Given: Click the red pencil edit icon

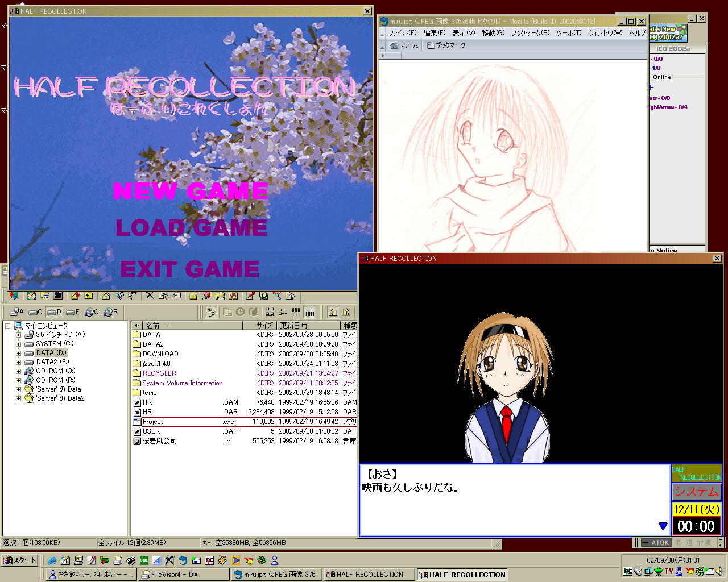Looking at the screenshot, I should click(250, 296).
